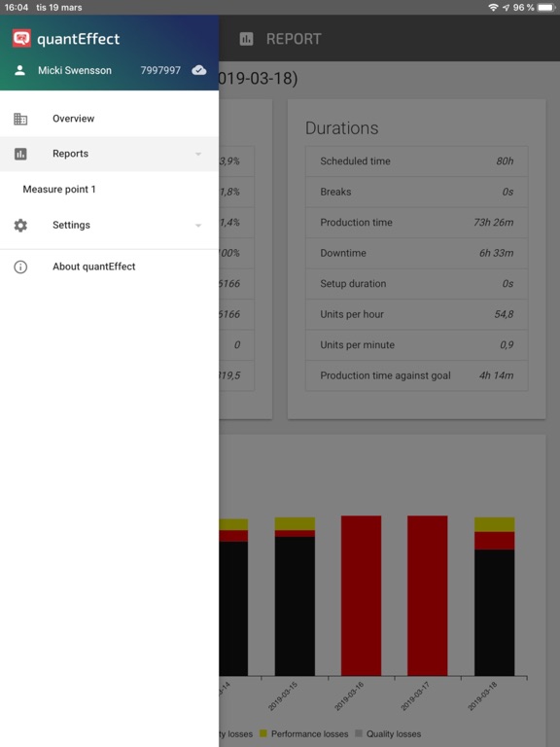Screen dimensions: 560x747
Task: Click the REPORT header chart icon
Action: point(246,39)
